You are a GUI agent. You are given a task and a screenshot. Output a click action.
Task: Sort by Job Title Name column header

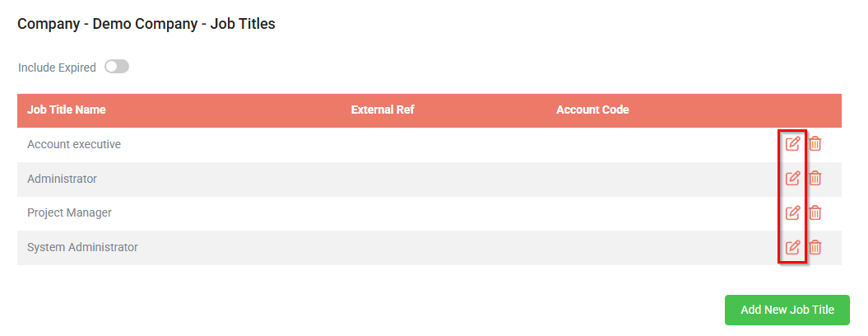pyautogui.click(x=67, y=110)
